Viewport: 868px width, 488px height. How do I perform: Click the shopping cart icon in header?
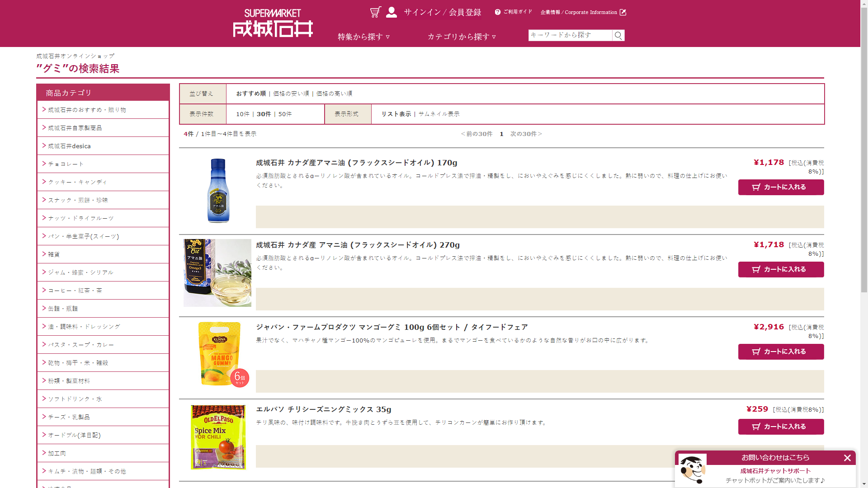click(375, 12)
